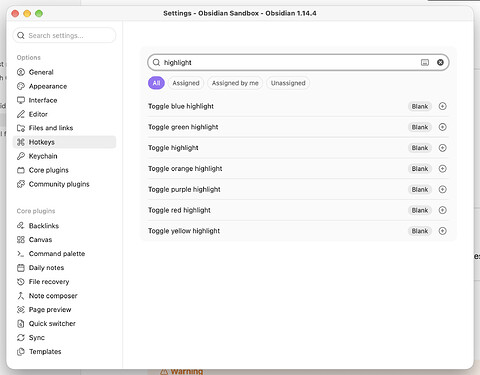This screenshot has height=375, width=480.
Task: Click Blank hotkey for Toggle orange highlight
Action: pyautogui.click(x=420, y=169)
